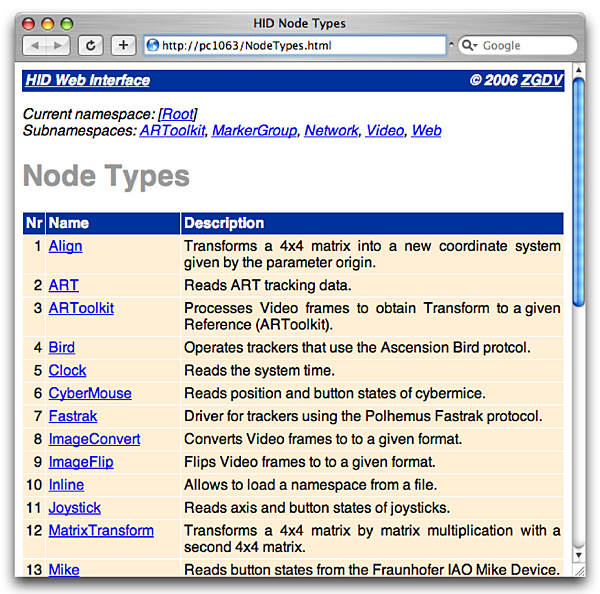This screenshot has height=594, width=600.
Task: Open the Web subnamespace link
Action: [426, 131]
